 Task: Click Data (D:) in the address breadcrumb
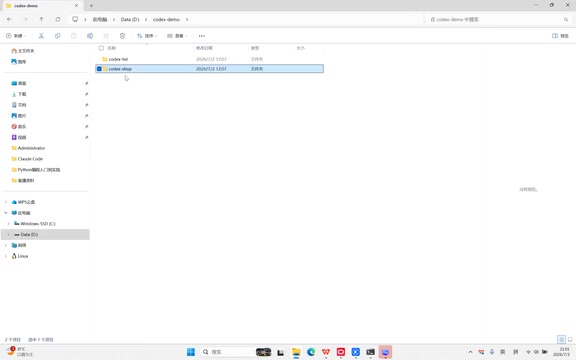[x=130, y=19]
